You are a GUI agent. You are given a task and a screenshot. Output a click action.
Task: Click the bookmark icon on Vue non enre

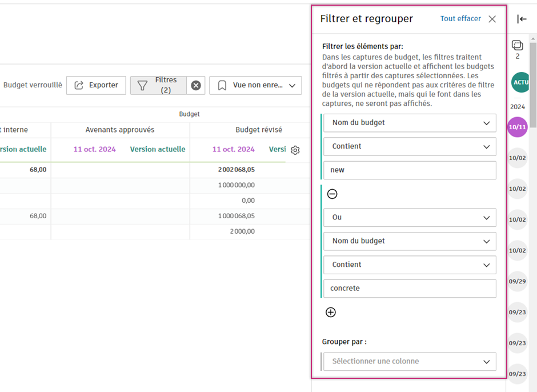click(x=223, y=85)
